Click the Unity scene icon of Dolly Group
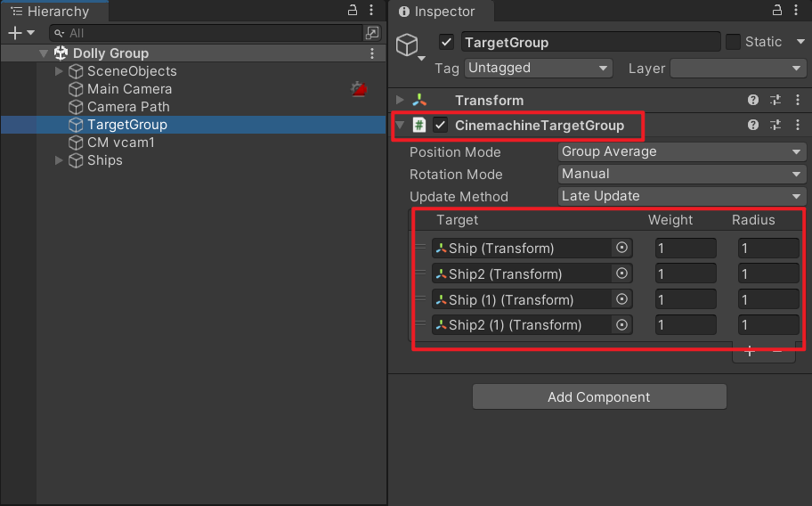The image size is (812, 506). point(61,53)
